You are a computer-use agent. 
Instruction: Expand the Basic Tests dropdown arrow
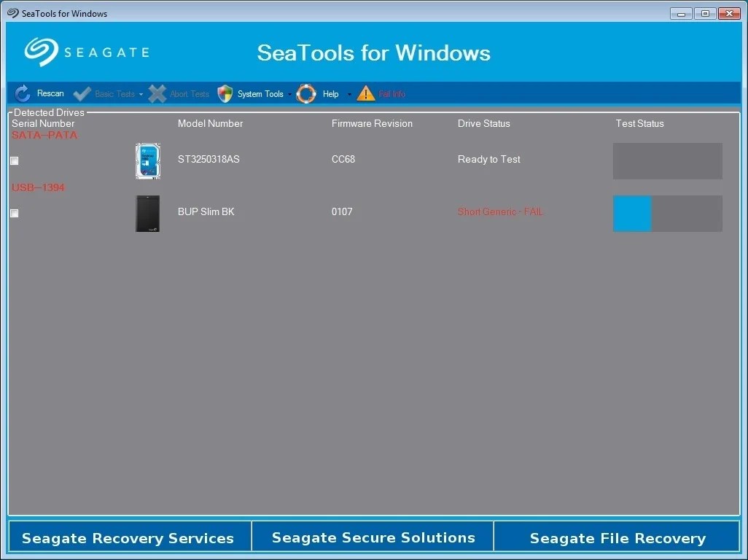pyautogui.click(x=143, y=93)
